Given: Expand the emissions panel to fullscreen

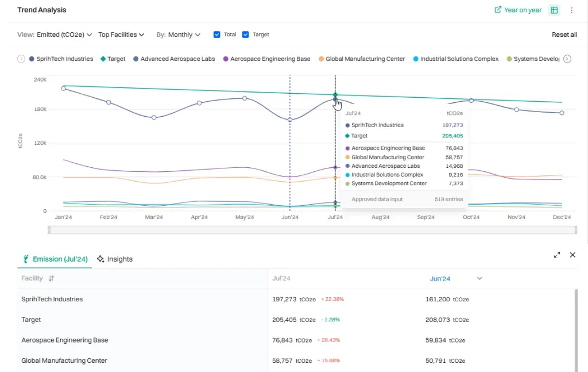Looking at the screenshot, I should (x=557, y=255).
